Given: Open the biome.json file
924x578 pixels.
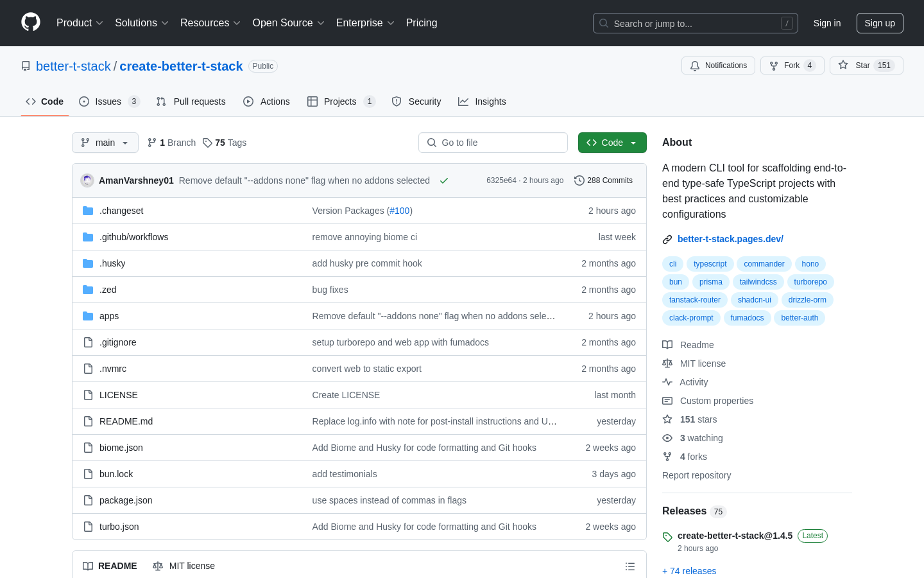Looking at the screenshot, I should point(121,448).
